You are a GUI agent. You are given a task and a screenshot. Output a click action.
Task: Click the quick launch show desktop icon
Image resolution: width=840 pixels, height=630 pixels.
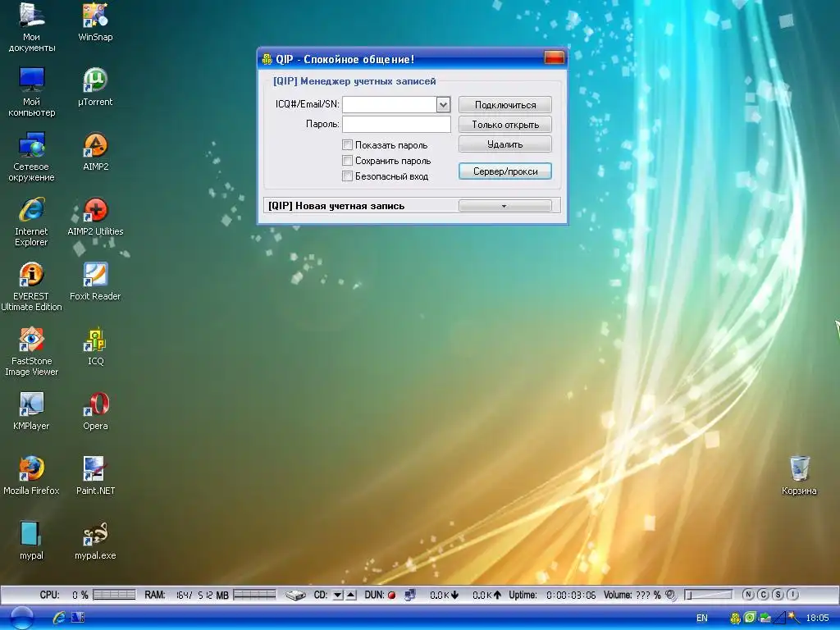click(78, 618)
